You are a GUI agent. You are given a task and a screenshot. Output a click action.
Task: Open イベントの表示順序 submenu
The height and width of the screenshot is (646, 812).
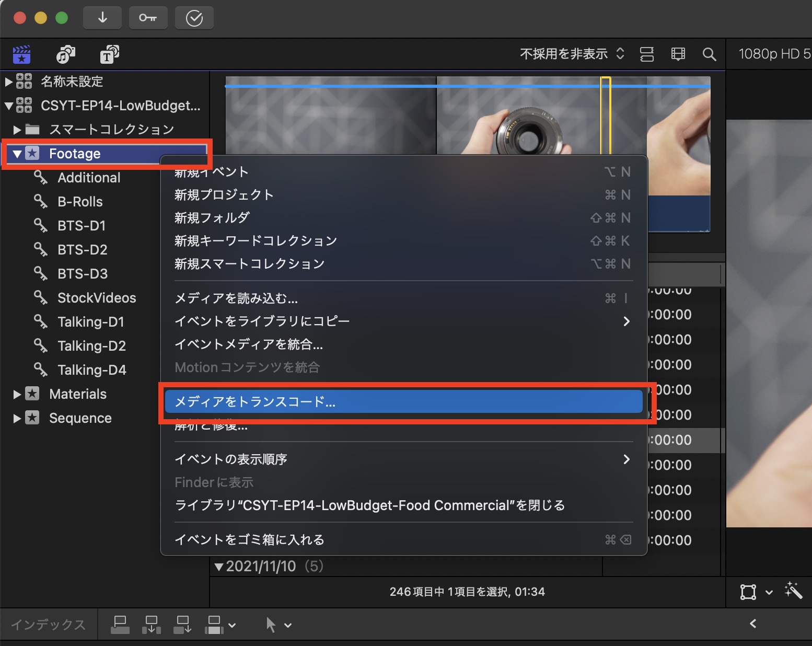[403, 459]
